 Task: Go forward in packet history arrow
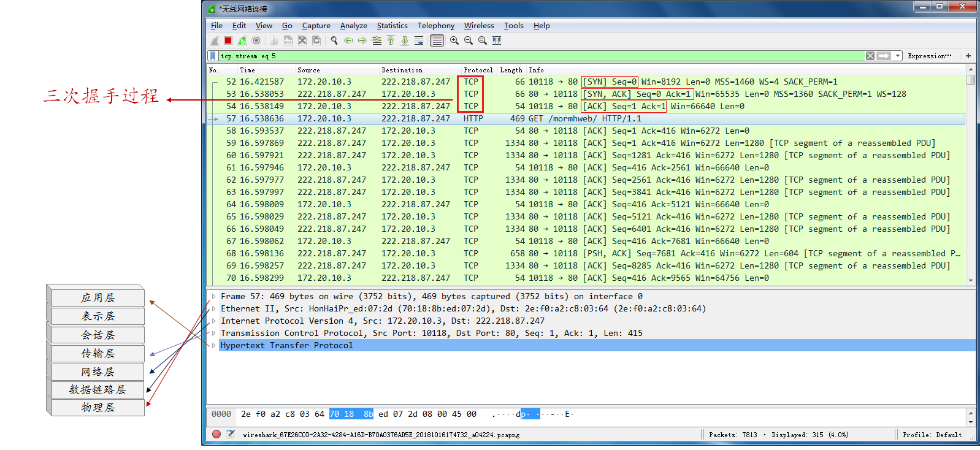click(x=362, y=40)
